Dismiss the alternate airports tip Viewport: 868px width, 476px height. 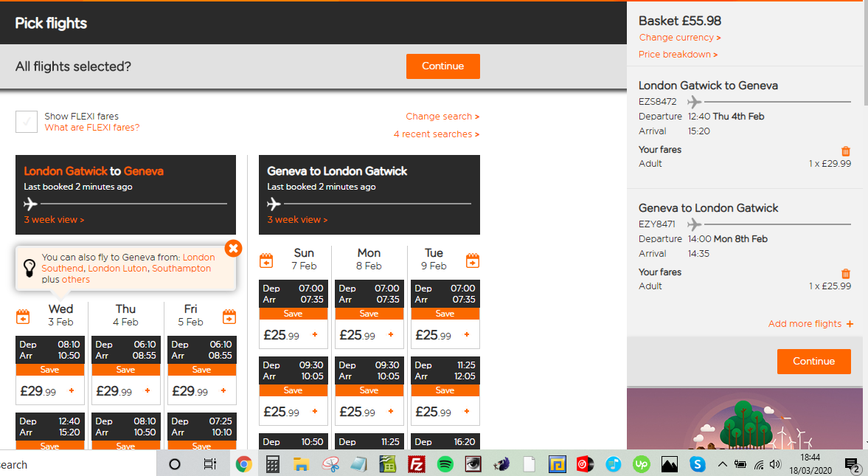(233, 249)
